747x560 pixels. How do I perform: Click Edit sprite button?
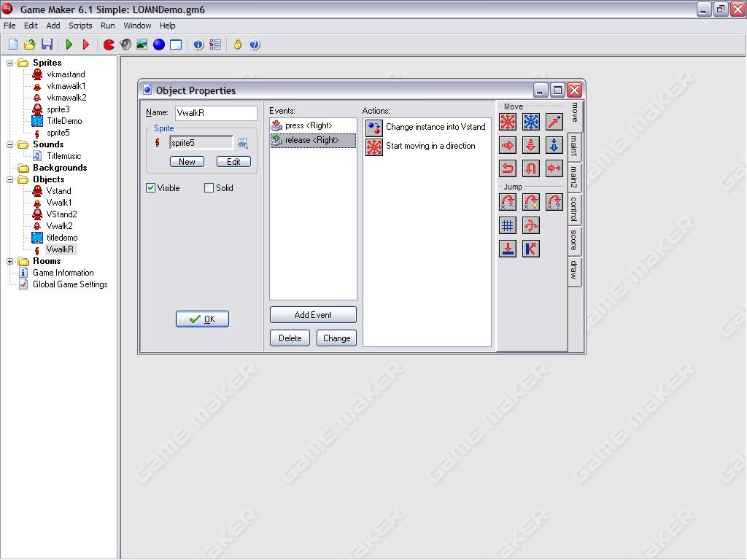(x=233, y=162)
